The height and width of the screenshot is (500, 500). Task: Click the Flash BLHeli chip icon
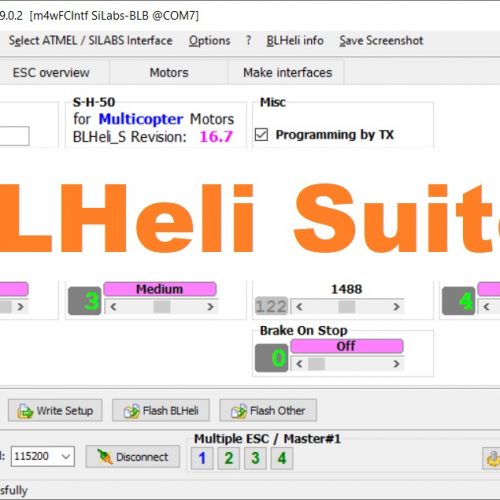coord(132,411)
